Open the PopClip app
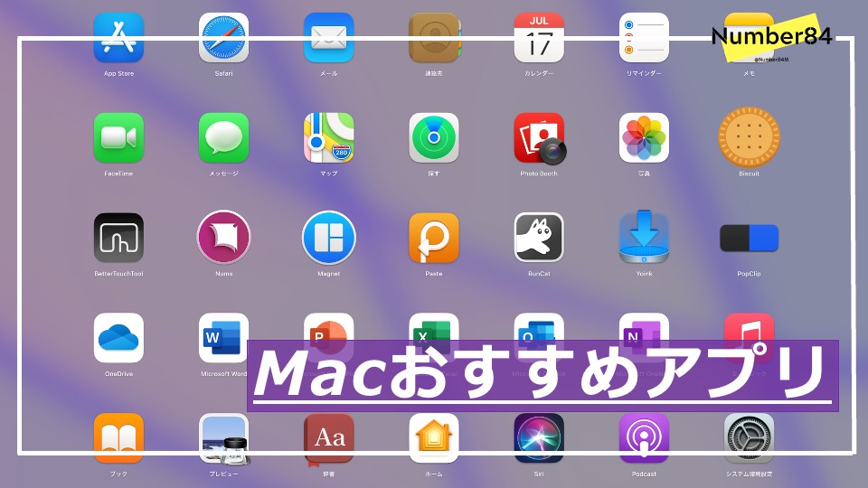The height and width of the screenshot is (488, 868). pyautogui.click(x=749, y=238)
